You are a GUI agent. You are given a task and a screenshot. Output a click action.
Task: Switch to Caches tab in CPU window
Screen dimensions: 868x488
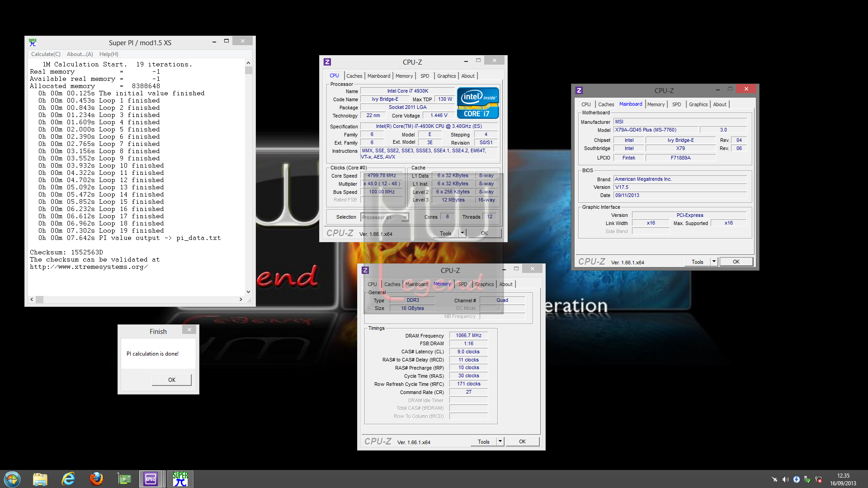pos(354,76)
